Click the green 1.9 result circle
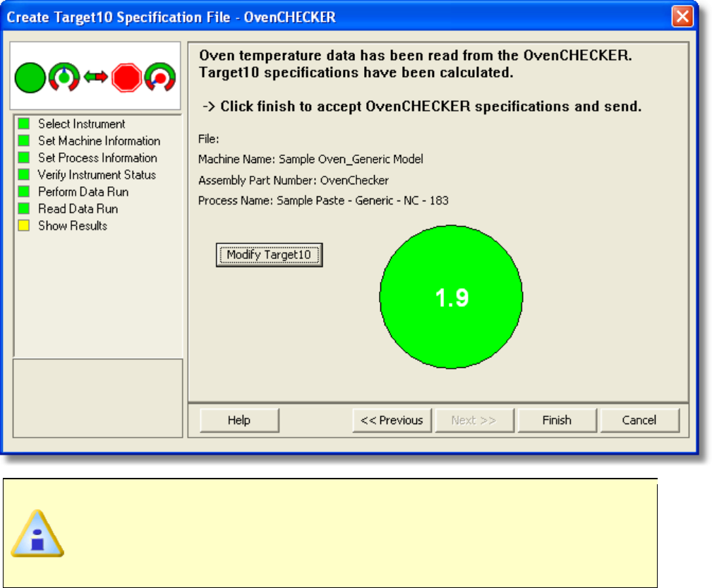The image size is (712, 588). point(451,297)
